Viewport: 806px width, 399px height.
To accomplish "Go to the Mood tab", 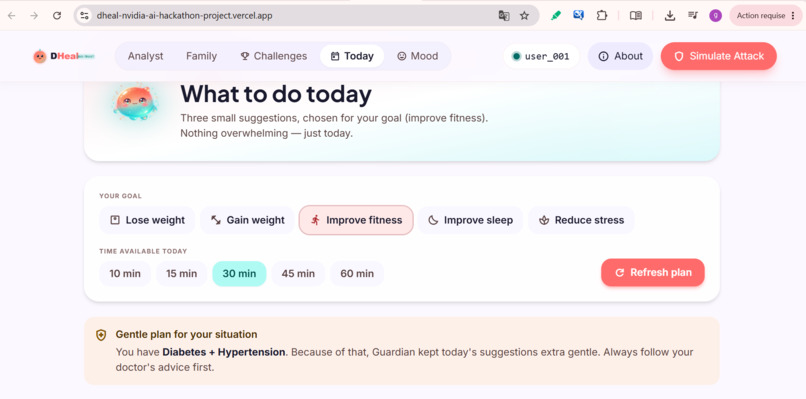I will coord(418,56).
